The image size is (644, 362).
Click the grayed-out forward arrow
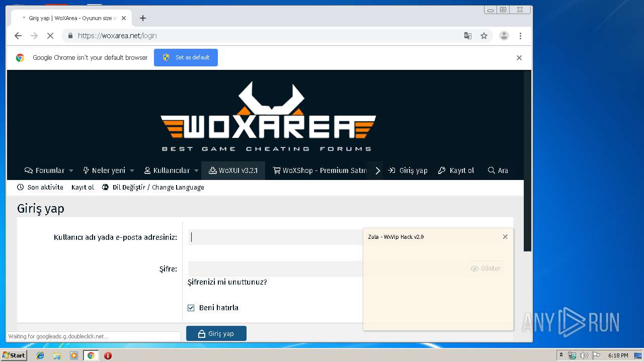click(x=34, y=36)
